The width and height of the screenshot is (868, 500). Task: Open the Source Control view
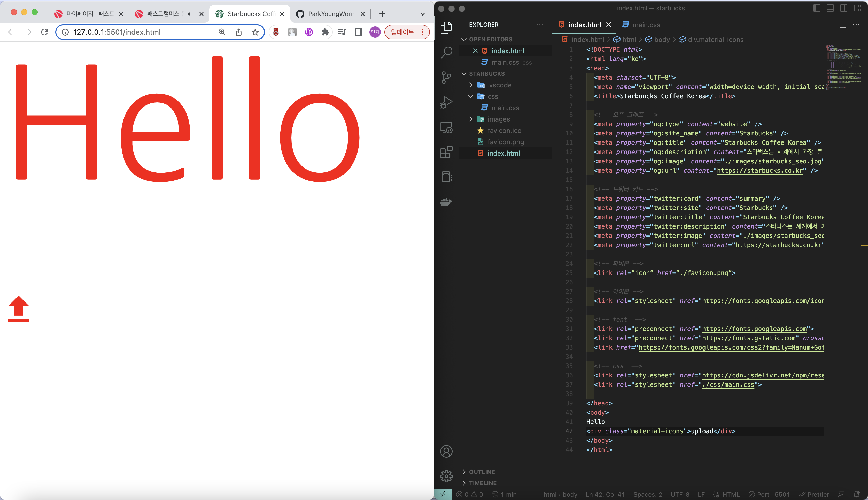click(446, 77)
